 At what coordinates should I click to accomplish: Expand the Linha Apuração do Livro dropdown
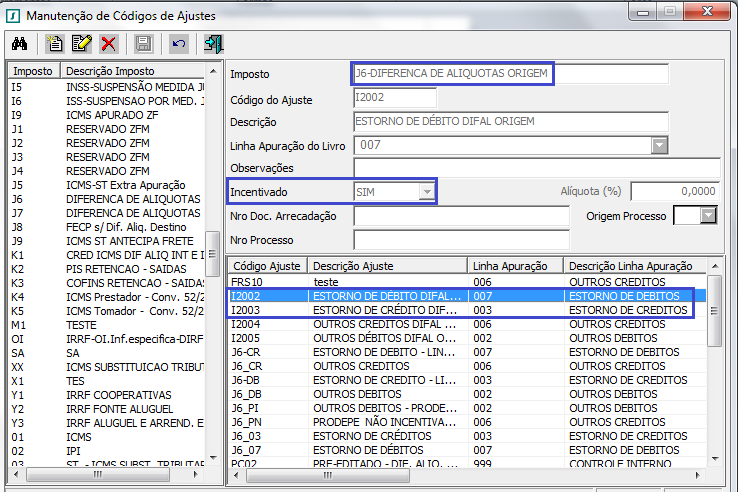[x=659, y=146]
